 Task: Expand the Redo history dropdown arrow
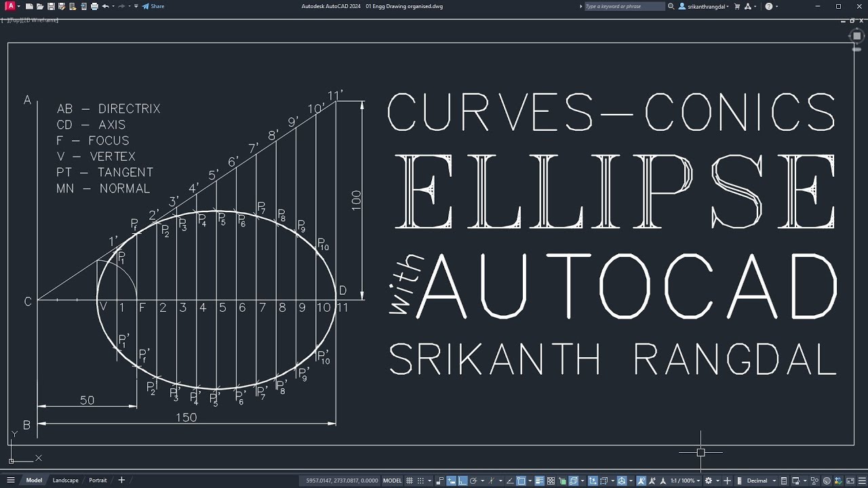(130, 6)
